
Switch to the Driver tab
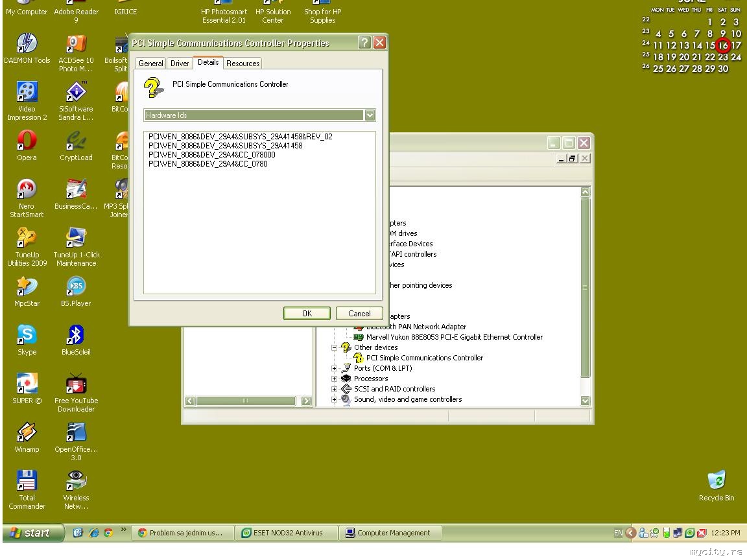180,64
